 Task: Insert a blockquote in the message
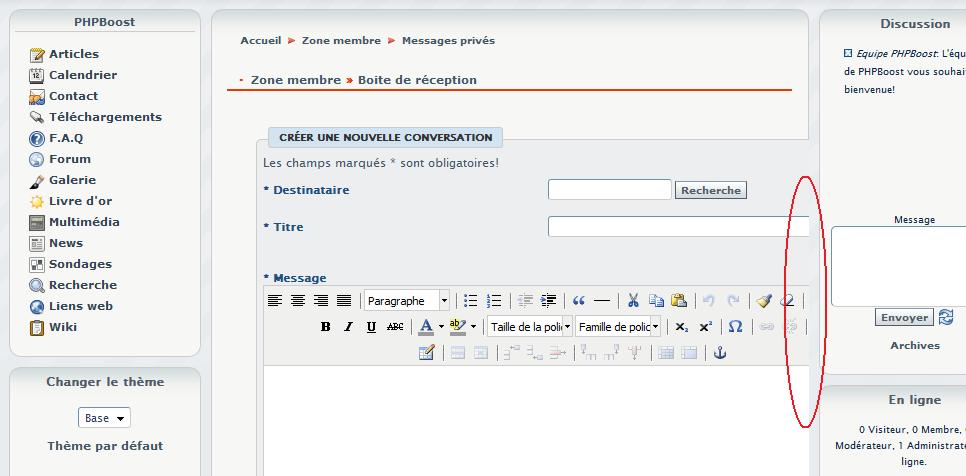(x=578, y=301)
